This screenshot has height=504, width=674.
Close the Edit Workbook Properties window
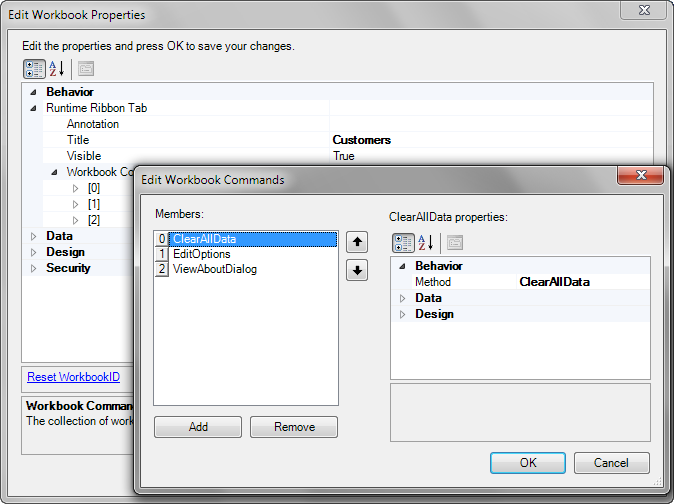(x=643, y=10)
